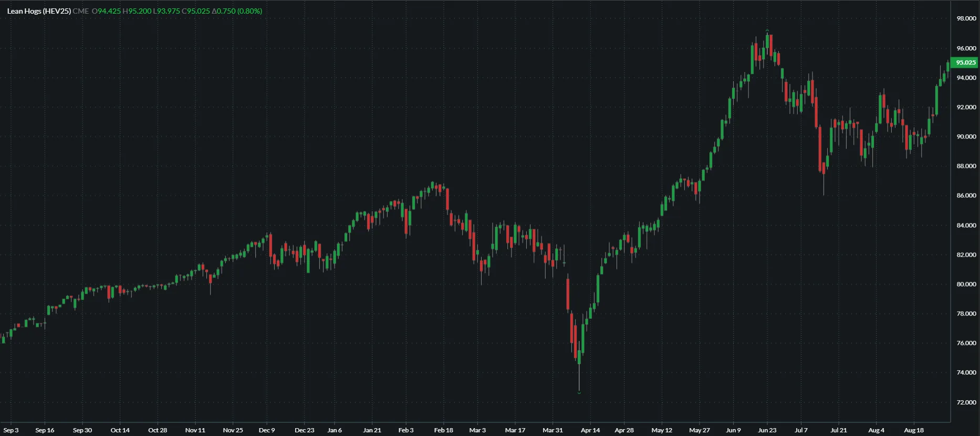Select the open value O94.425 in header
980x436 pixels.
(x=107, y=11)
